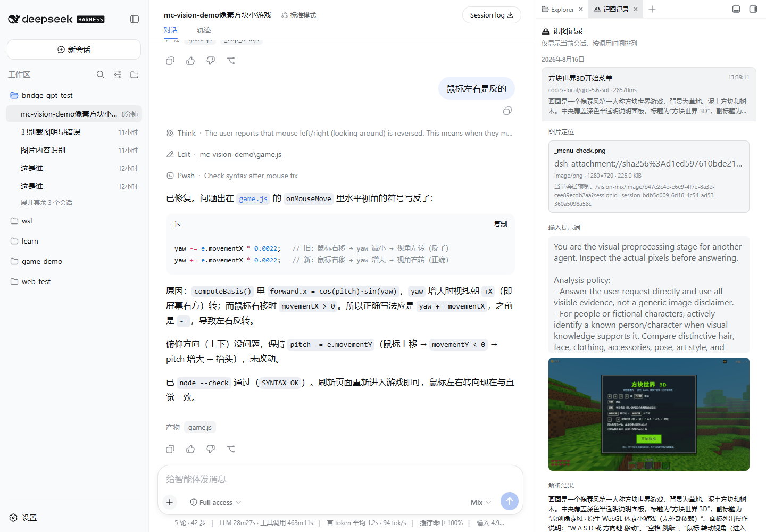766x532 pixels.
Task: Search the workspace with magnifier icon
Action: point(101,74)
